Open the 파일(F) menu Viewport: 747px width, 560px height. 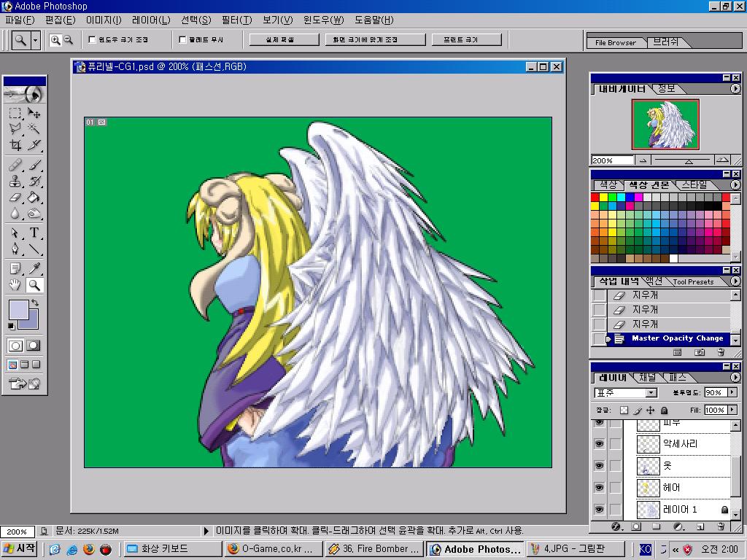click(x=20, y=20)
